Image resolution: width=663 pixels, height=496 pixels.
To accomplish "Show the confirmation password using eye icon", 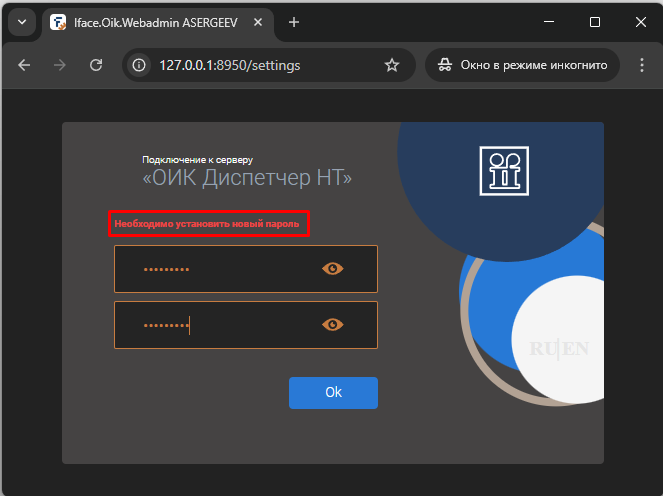I will (x=333, y=325).
